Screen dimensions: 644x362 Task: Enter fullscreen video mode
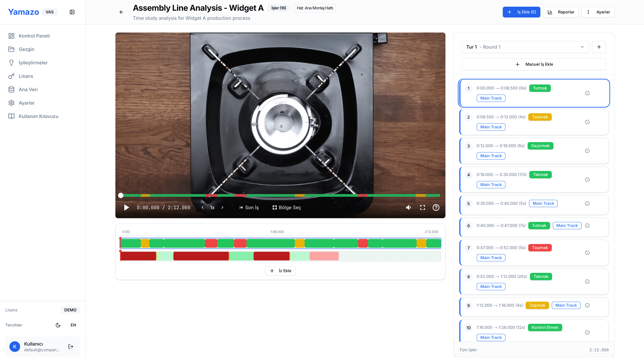coord(422,207)
